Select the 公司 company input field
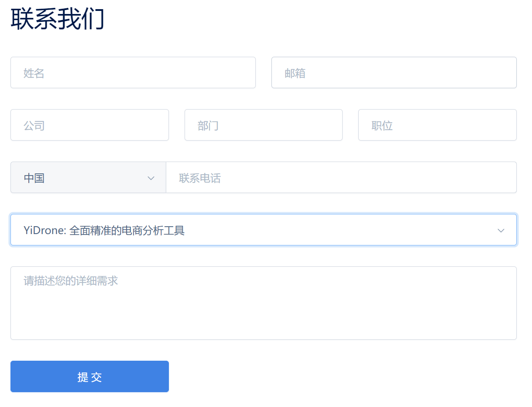 click(x=89, y=125)
